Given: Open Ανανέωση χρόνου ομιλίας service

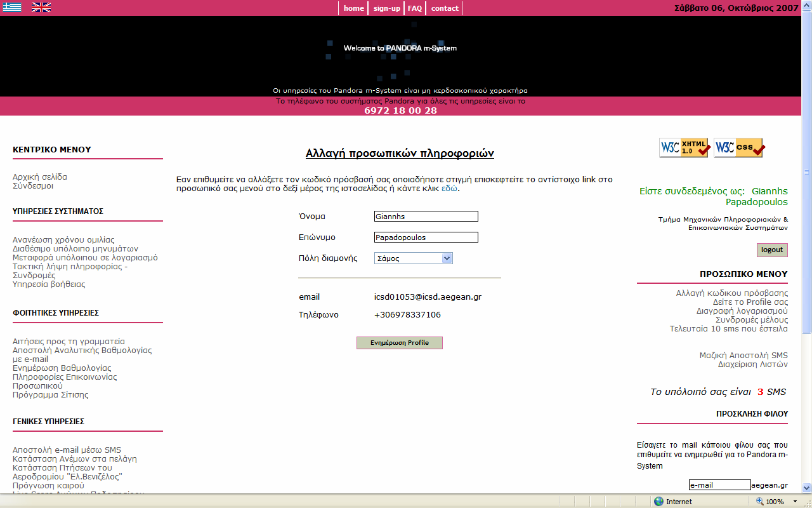Looking at the screenshot, I should click(63, 240).
